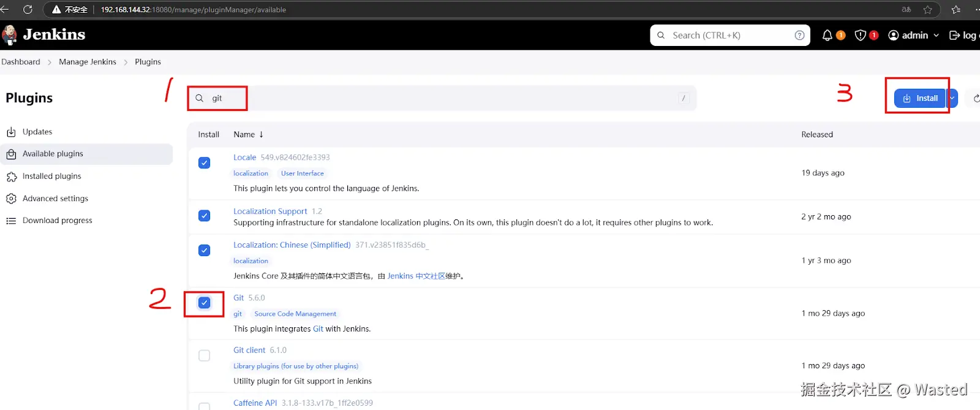Click the Source Code Management tag

[x=295, y=314]
